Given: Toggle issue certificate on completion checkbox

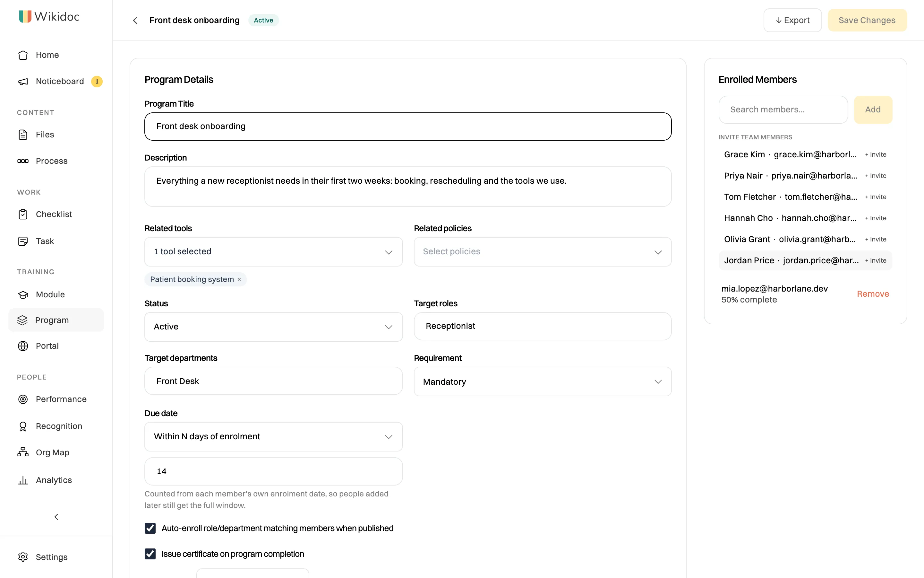Looking at the screenshot, I should [150, 554].
